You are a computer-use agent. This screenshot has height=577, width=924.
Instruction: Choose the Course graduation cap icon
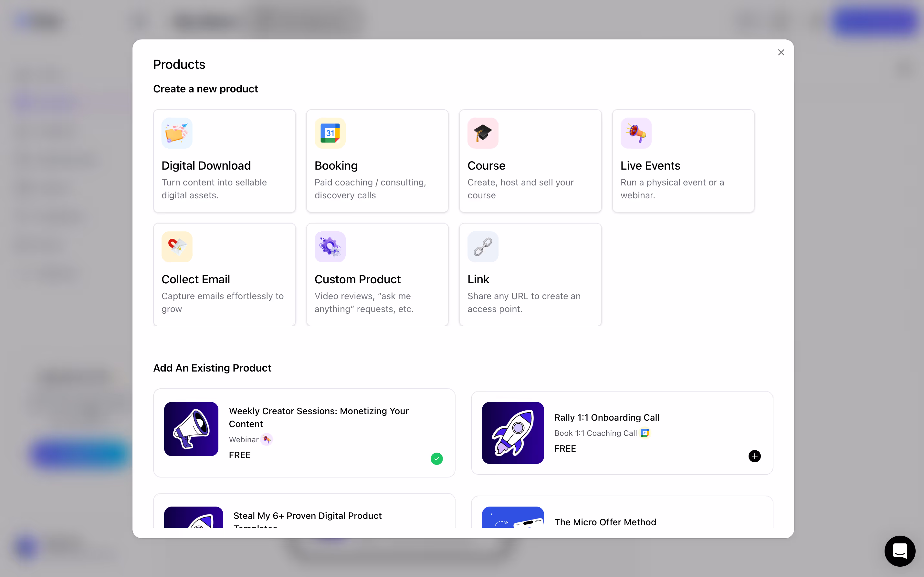pyautogui.click(x=483, y=133)
